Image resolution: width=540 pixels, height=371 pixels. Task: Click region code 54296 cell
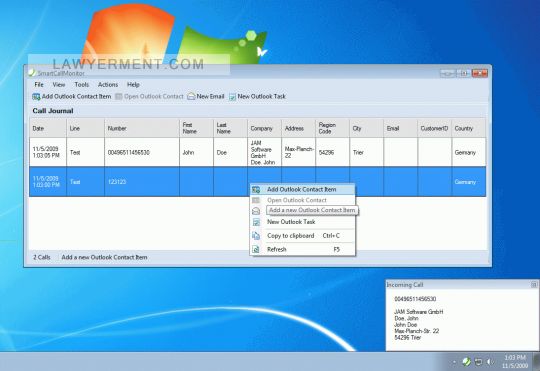point(332,152)
